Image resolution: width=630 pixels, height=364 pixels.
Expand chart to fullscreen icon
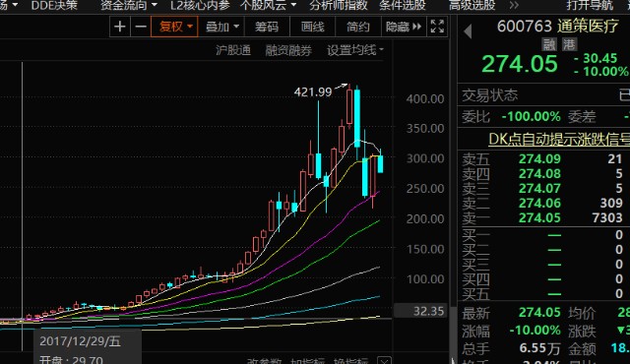click(x=437, y=27)
